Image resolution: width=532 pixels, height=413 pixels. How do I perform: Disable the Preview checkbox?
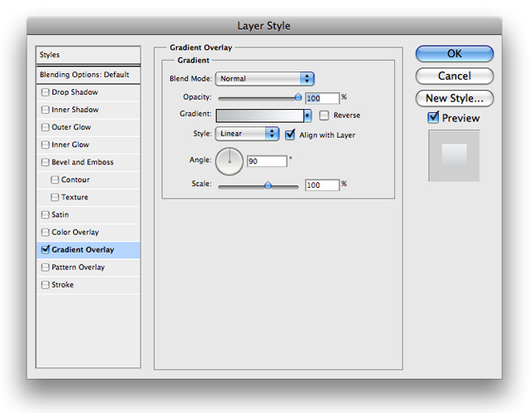click(x=433, y=118)
